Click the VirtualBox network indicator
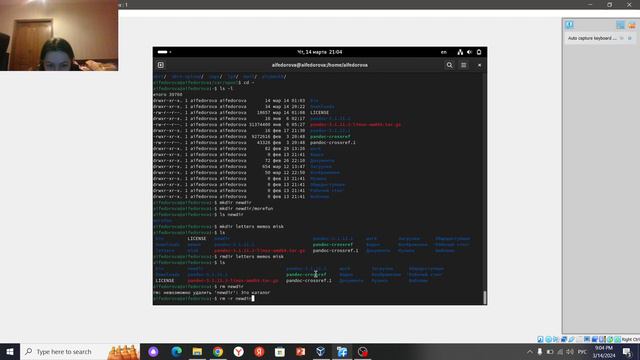The width and height of the screenshot is (640, 360). click(x=564, y=339)
